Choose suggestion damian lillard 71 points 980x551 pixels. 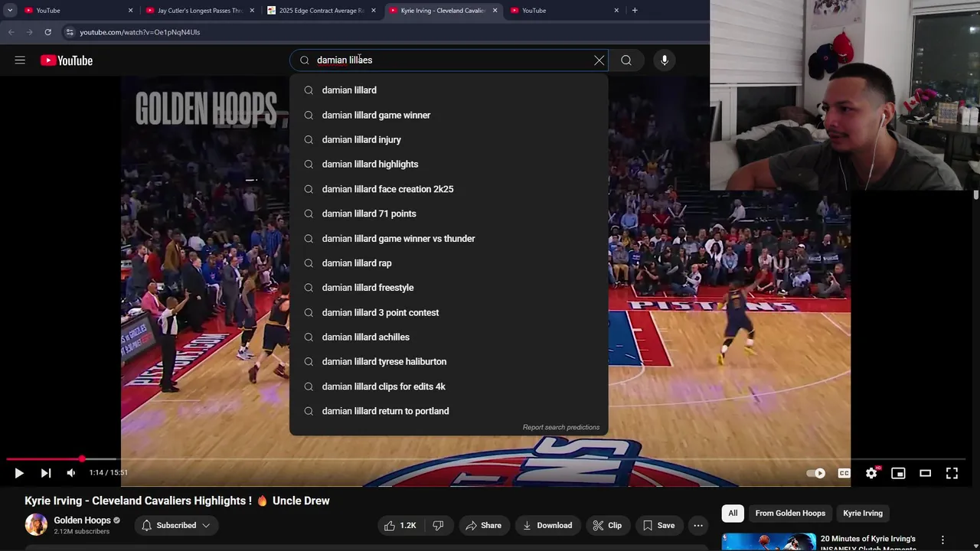[x=449, y=214]
